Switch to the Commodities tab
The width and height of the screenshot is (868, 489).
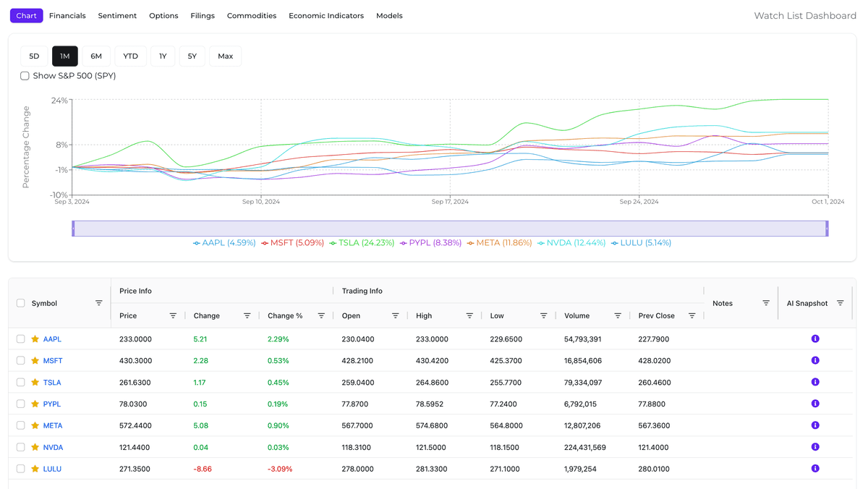click(x=252, y=15)
